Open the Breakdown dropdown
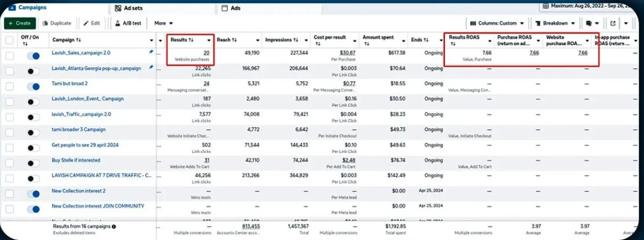 click(555, 23)
